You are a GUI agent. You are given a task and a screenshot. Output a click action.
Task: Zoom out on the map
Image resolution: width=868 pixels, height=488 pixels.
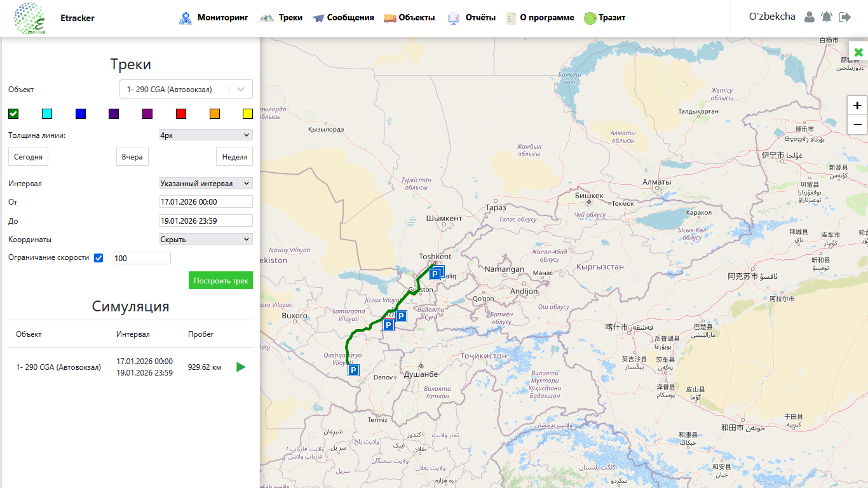[857, 124]
